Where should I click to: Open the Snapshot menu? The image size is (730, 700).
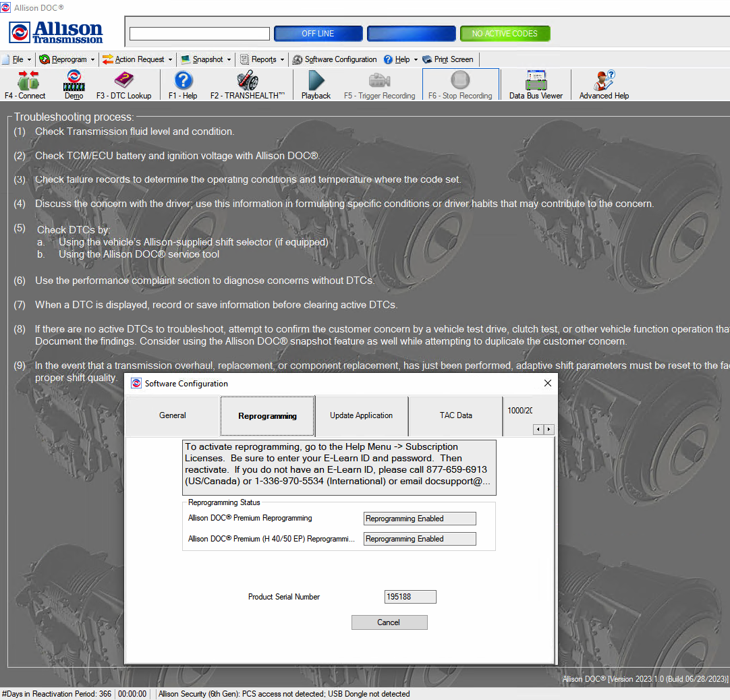[206, 59]
